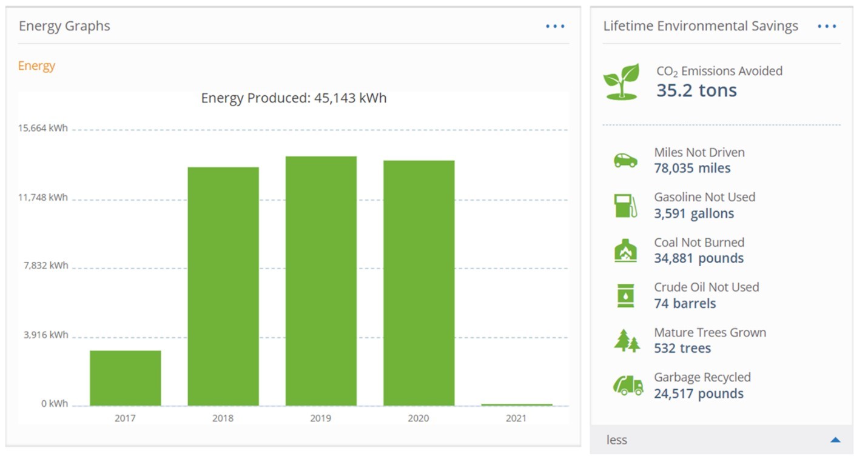Click the '7,832 kWh' axis label
The image size is (868, 459).
[46, 266]
